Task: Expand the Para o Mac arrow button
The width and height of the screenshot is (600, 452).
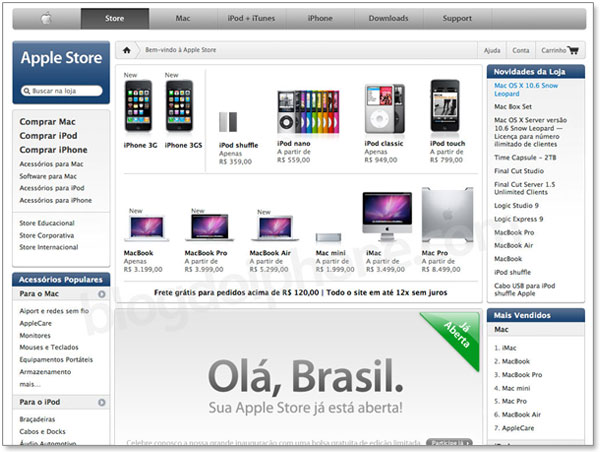Action: pyautogui.click(x=102, y=294)
